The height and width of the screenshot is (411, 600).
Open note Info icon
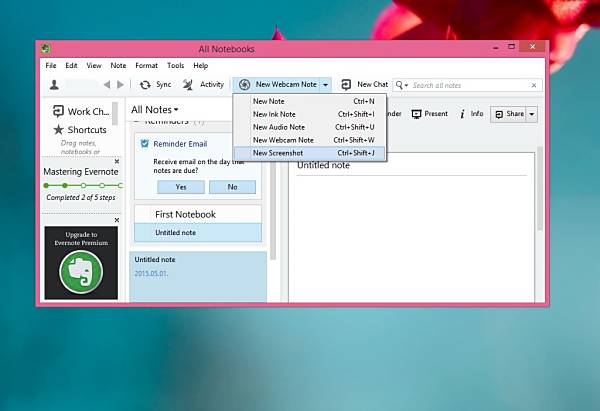pos(462,114)
